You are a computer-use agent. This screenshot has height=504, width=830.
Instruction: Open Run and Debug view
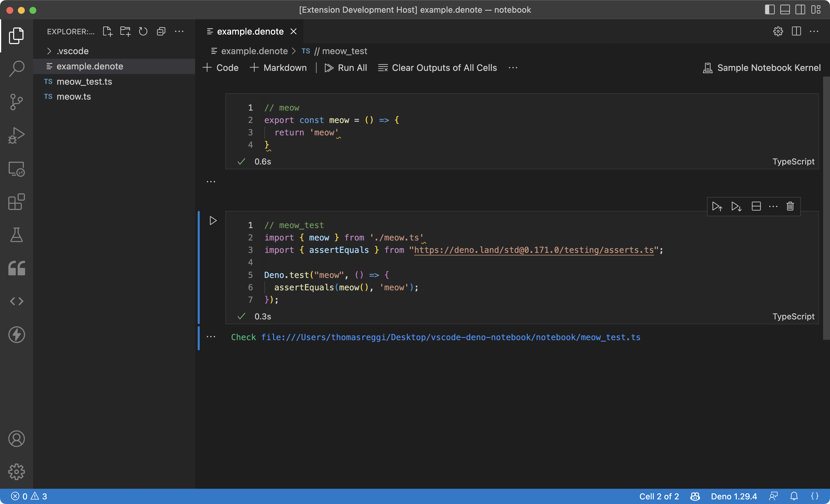click(x=16, y=135)
